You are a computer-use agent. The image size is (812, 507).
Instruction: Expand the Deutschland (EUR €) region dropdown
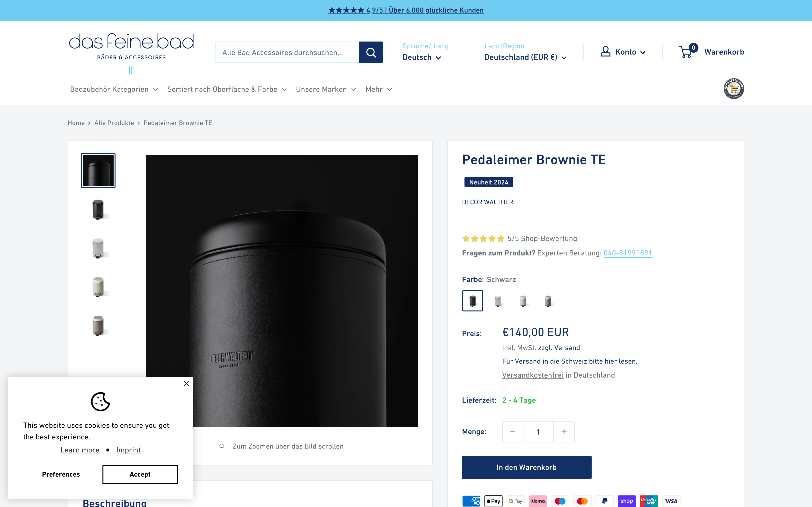point(525,57)
